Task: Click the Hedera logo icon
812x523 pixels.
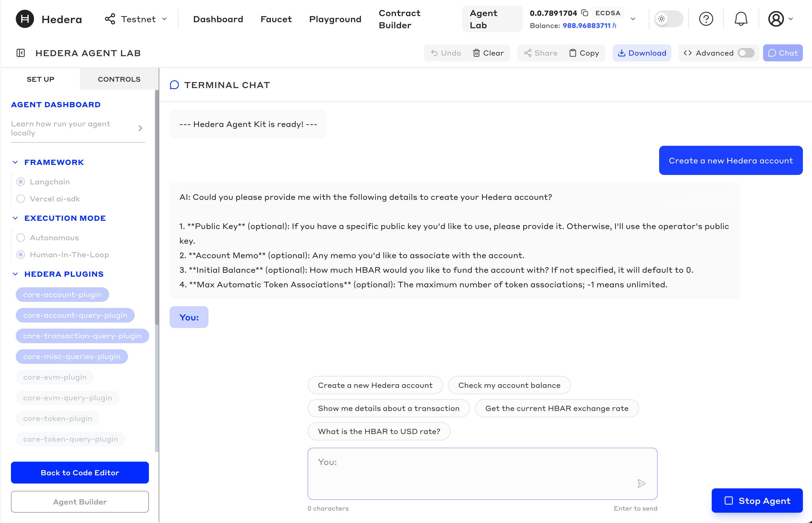Action: 25,19
